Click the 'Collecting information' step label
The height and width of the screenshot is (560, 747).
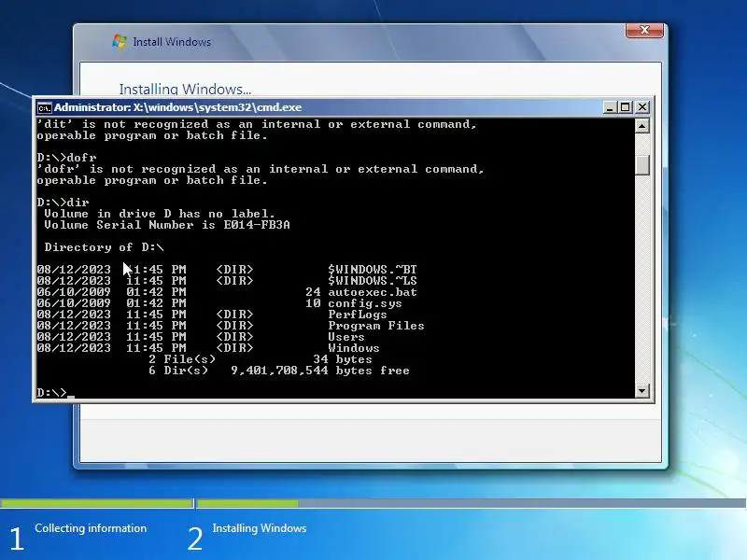tap(91, 528)
